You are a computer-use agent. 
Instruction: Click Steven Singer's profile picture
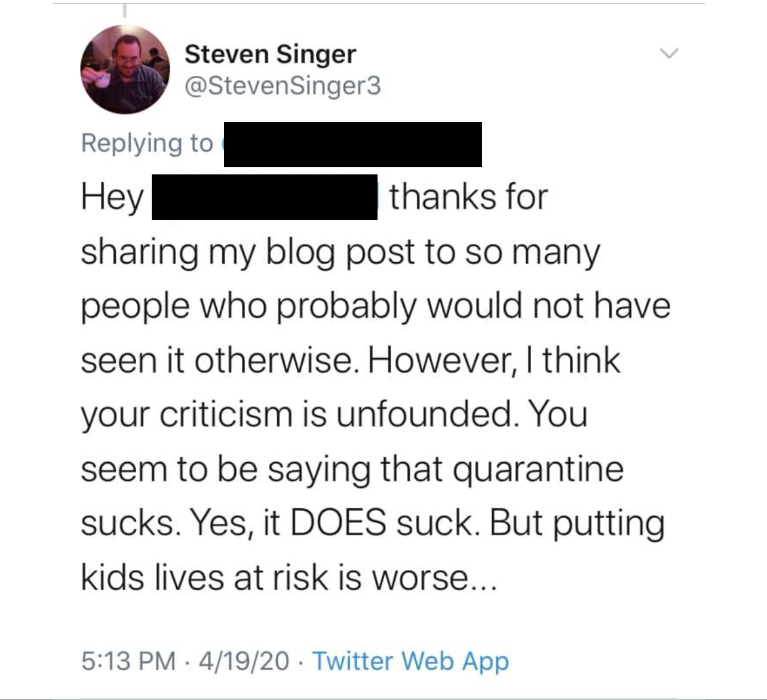(125, 70)
